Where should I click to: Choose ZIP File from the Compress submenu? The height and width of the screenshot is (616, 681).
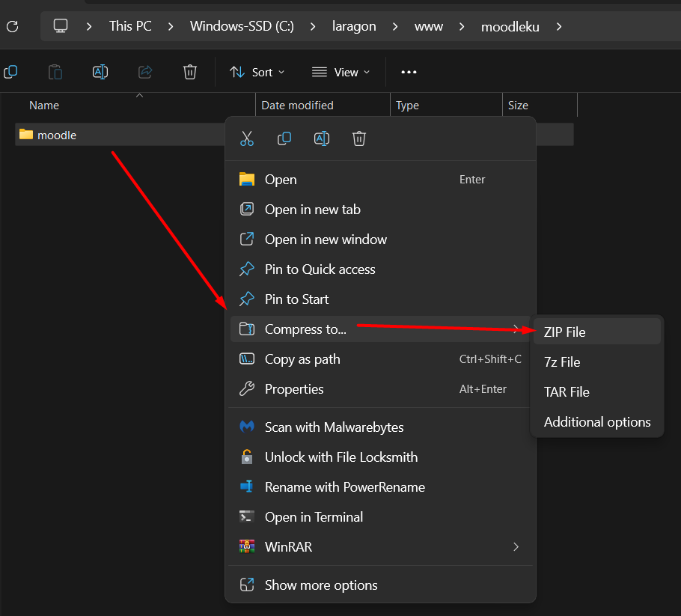[565, 332]
